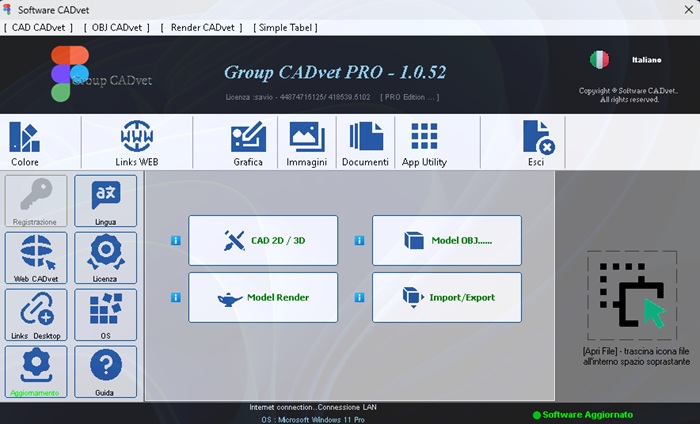Open the Render CADvet menu
The width and height of the screenshot is (700, 424).
coord(202,28)
